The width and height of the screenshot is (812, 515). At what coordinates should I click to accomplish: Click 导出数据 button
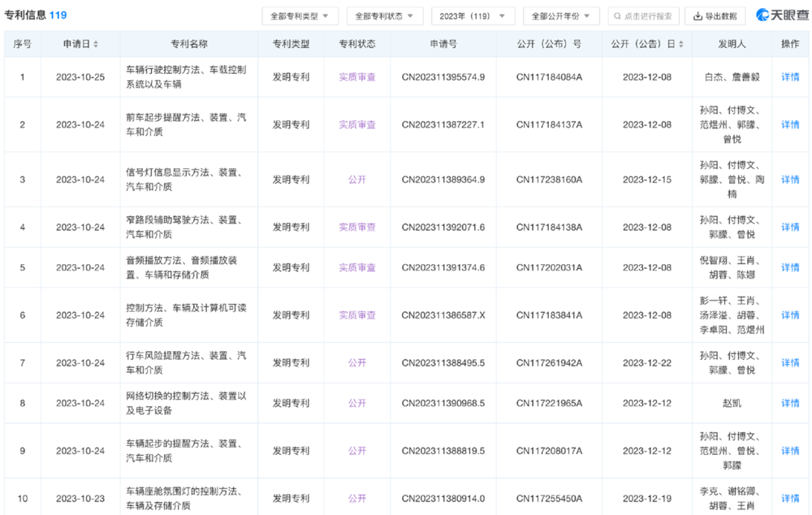tap(715, 16)
